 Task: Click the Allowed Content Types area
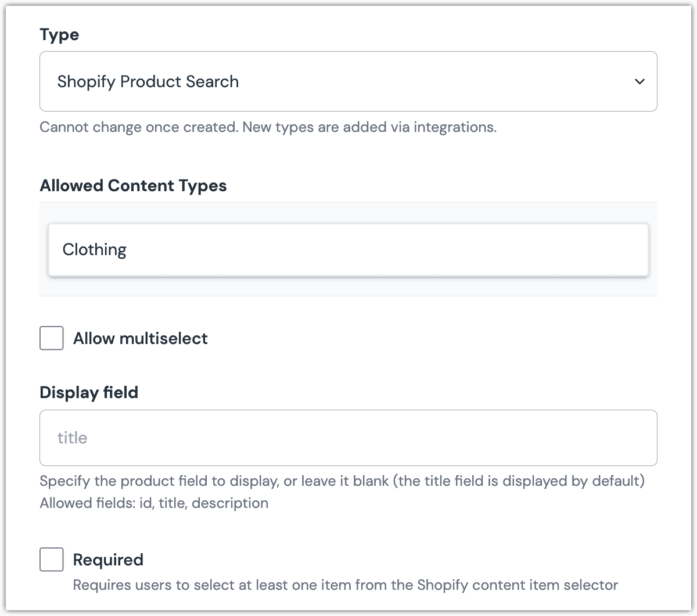(x=348, y=249)
